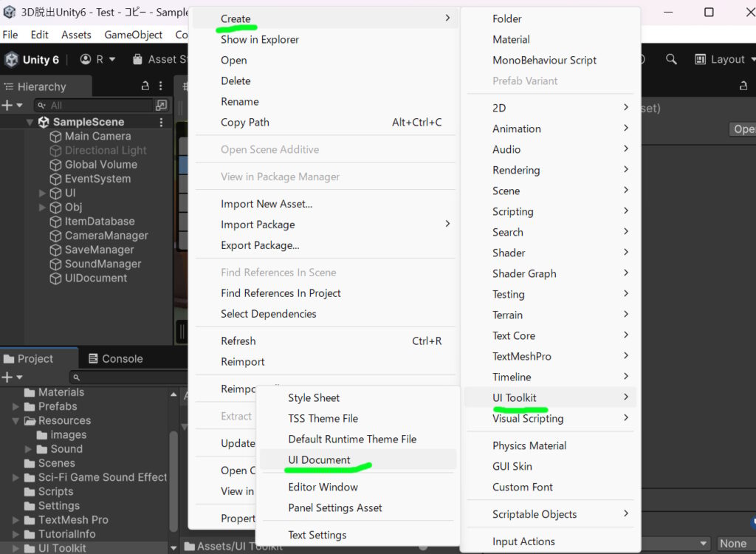The width and height of the screenshot is (756, 554).
Task: Click the EventSystem cube icon
Action: (x=55, y=179)
